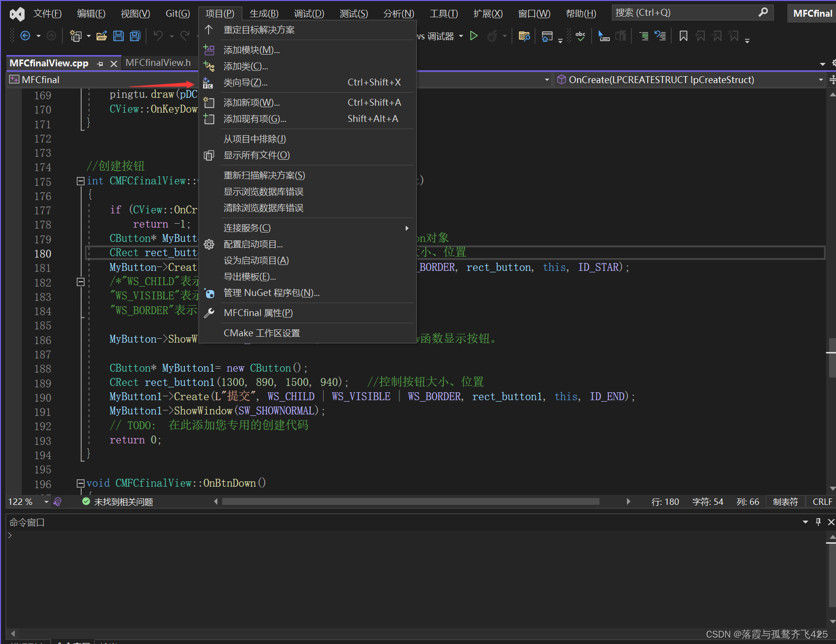Open the 文件(F) menu
Viewport: 836px width, 644px height.
[x=47, y=13]
